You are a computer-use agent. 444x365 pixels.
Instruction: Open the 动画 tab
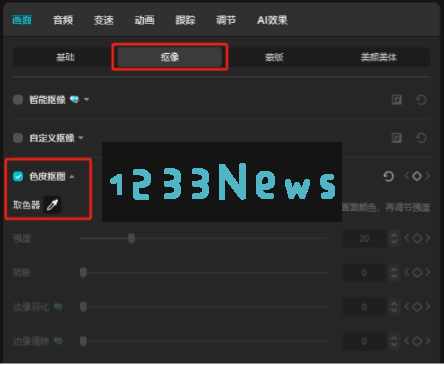click(144, 20)
